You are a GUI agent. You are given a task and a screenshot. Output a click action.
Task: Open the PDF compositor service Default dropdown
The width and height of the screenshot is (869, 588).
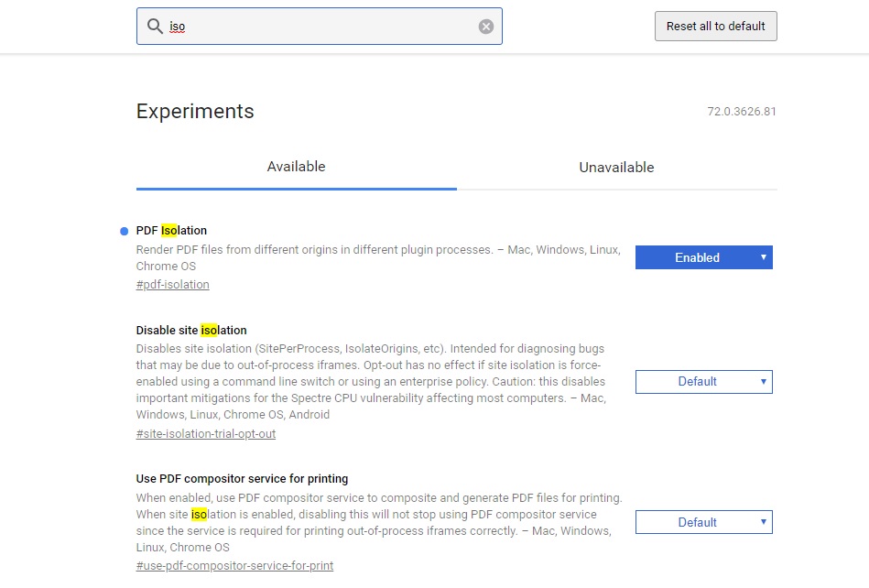pos(703,522)
